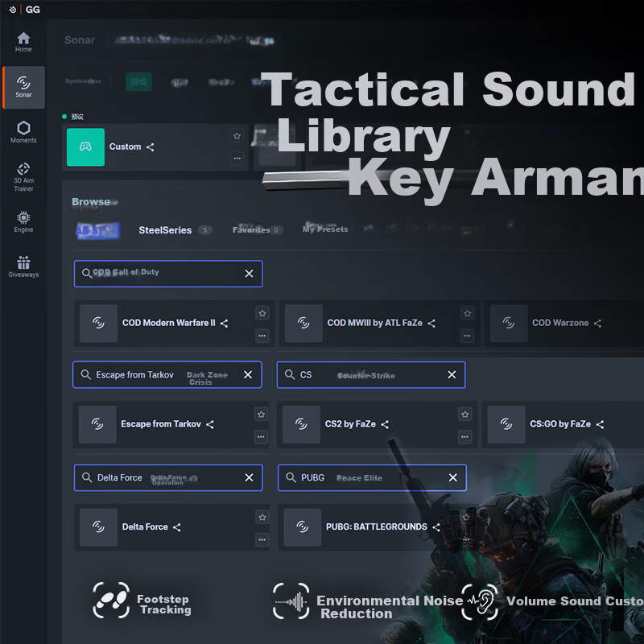Image resolution: width=644 pixels, height=644 pixels.
Task: Open more options for Custom preset
Action: tap(237, 158)
